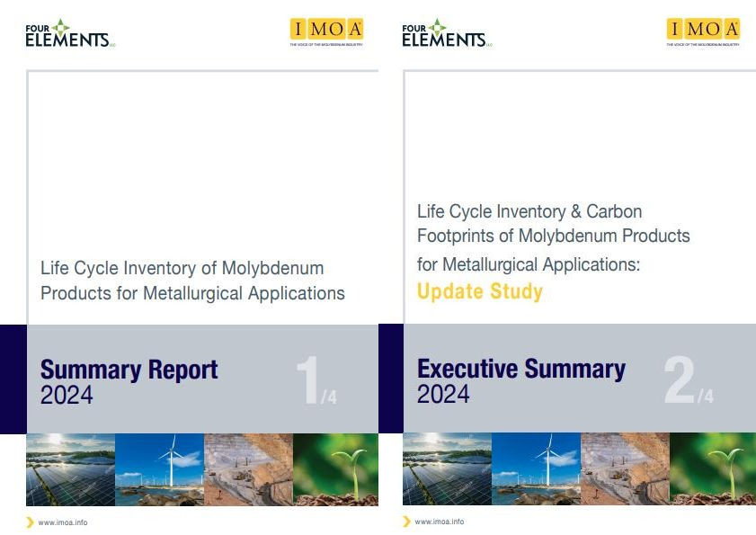Click the "1/4" page number on the left cover

316,382
